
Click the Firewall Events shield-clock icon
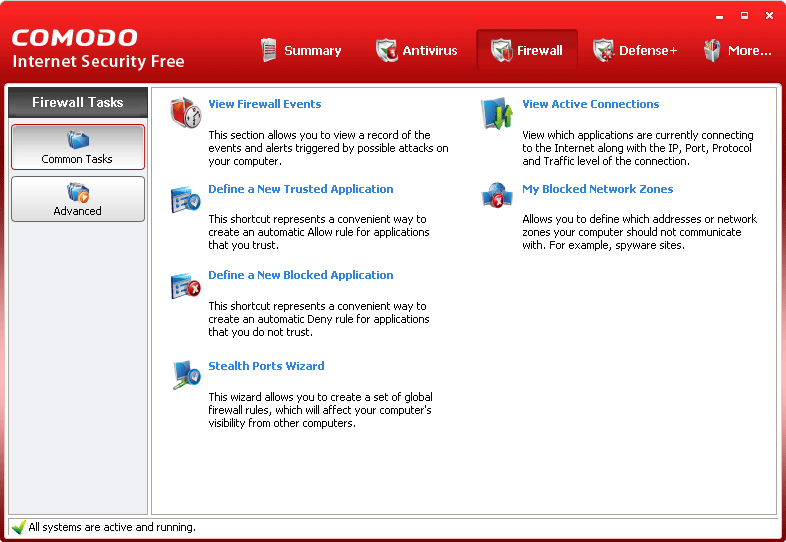pyautogui.click(x=186, y=113)
